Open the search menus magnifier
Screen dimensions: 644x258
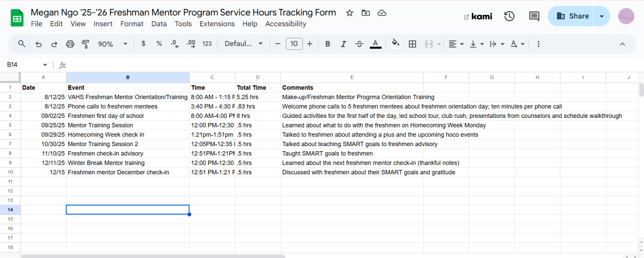pyautogui.click(x=22, y=44)
